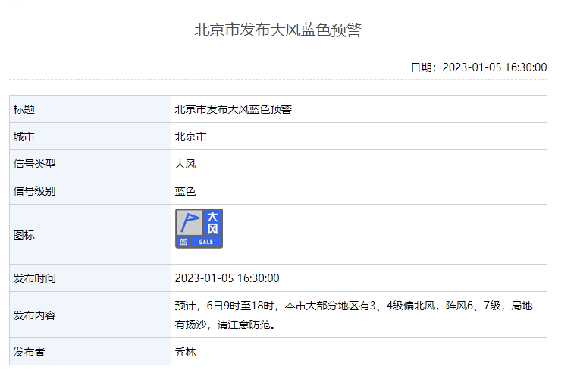Click the publisher name 乔林
580x392 pixels.
point(186,352)
